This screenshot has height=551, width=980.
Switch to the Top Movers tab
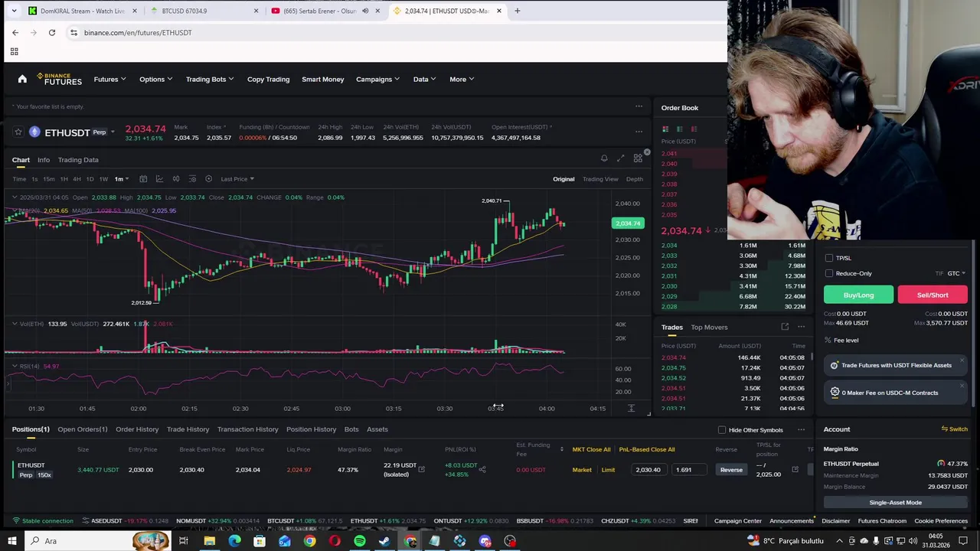[x=709, y=328]
